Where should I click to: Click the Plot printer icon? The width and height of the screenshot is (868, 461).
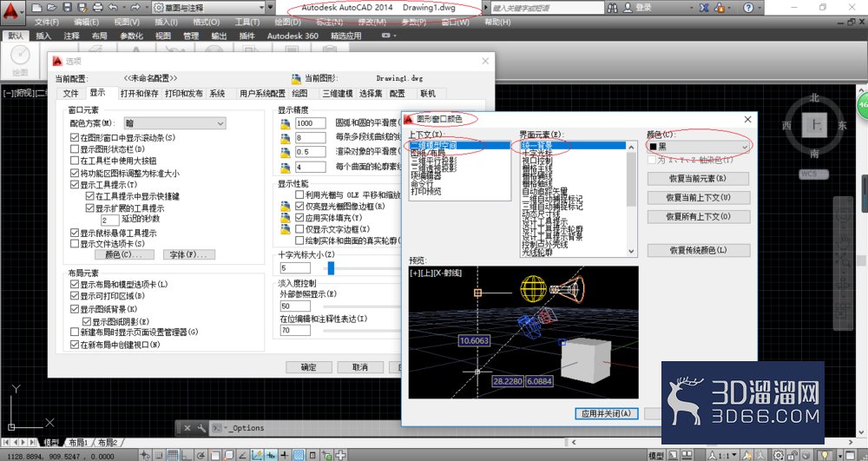(98, 8)
